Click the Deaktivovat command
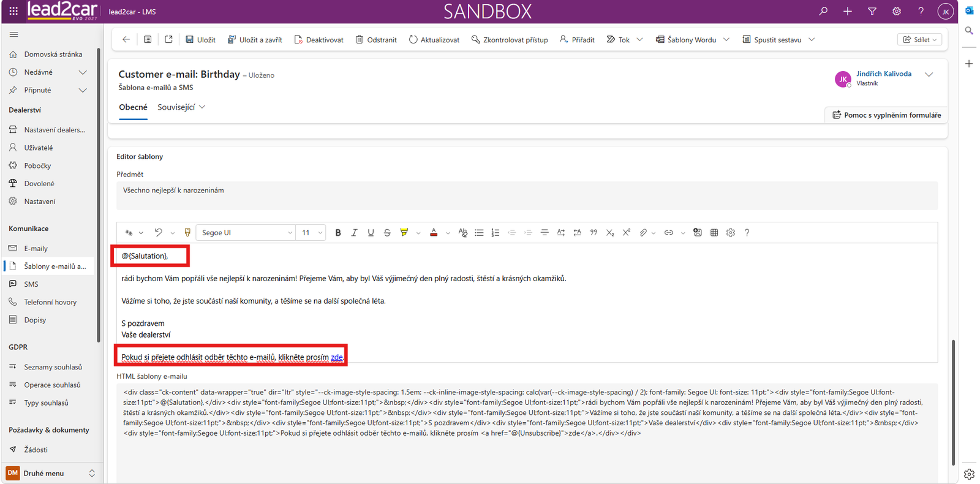The image size is (980, 484). click(318, 40)
